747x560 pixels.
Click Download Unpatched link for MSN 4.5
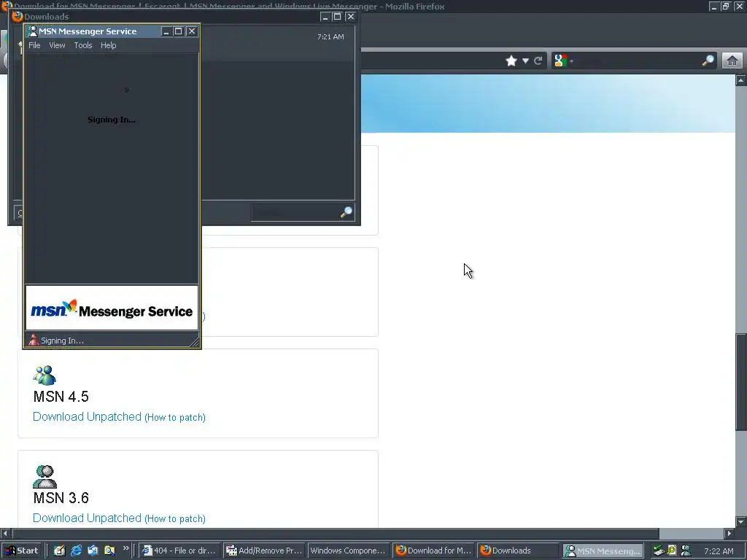[x=88, y=416]
